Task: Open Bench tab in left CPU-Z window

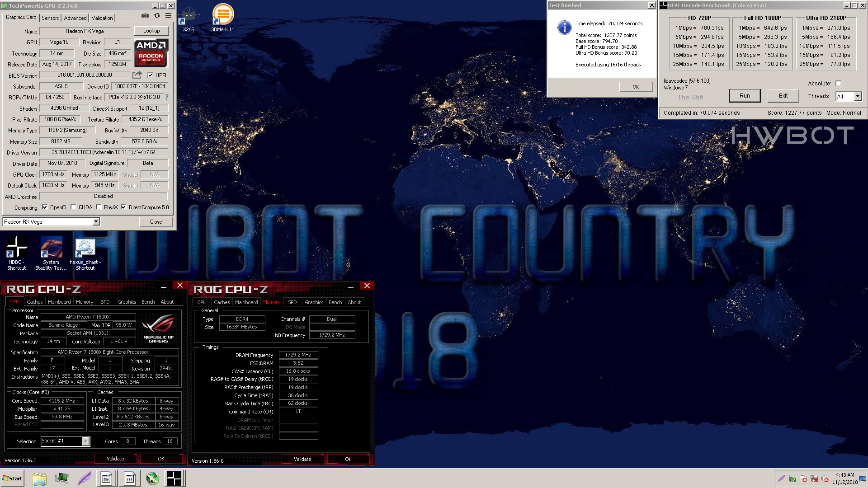Action: click(148, 302)
